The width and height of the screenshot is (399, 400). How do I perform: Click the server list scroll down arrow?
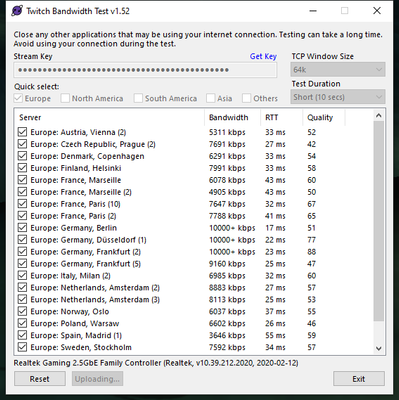pos(379,349)
